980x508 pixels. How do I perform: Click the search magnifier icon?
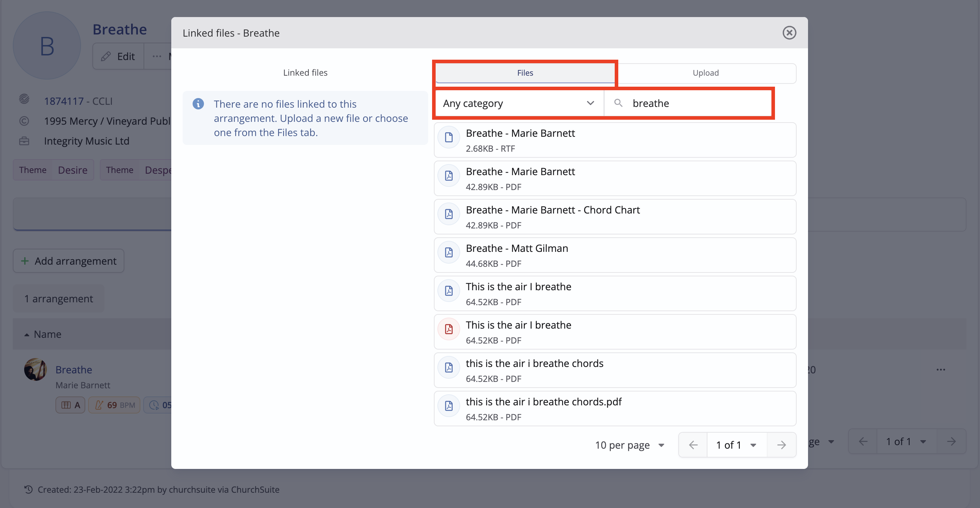click(x=618, y=103)
